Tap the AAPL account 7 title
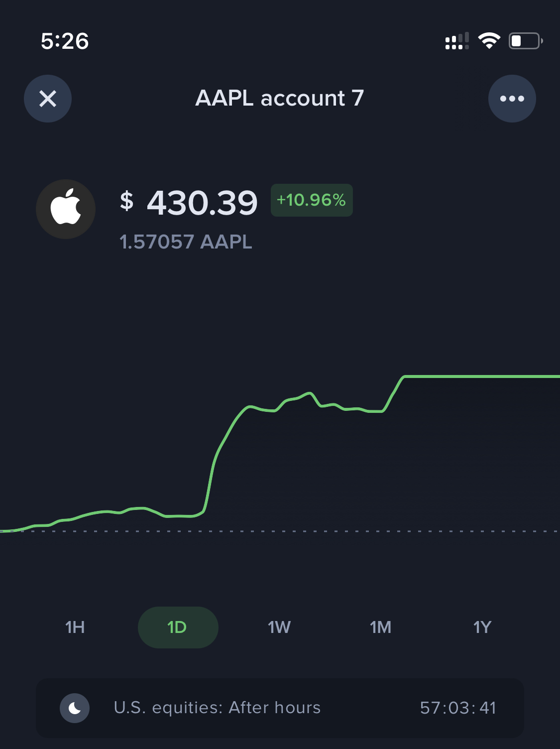 (x=280, y=98)
